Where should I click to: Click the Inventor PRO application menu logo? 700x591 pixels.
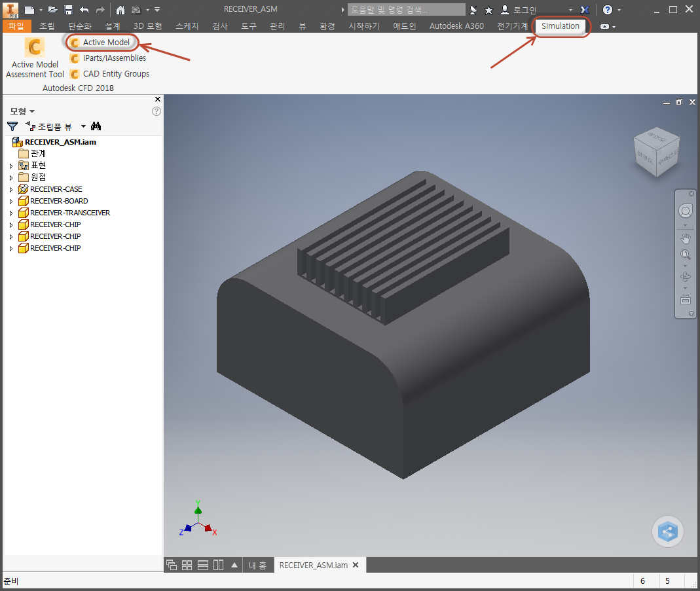pyautogui.click(x=10, y=9)
